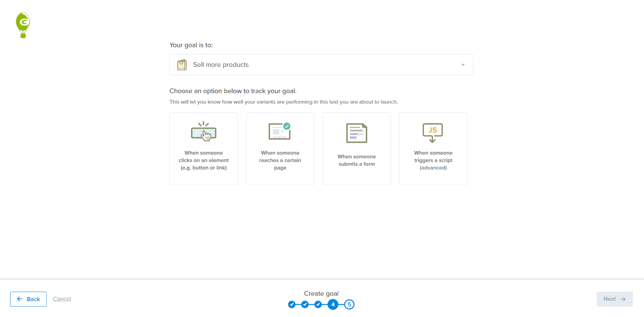Choose 'When someone reaches a certain page' text
Viewport: 644px width, 317px height.
coord(280,160)
